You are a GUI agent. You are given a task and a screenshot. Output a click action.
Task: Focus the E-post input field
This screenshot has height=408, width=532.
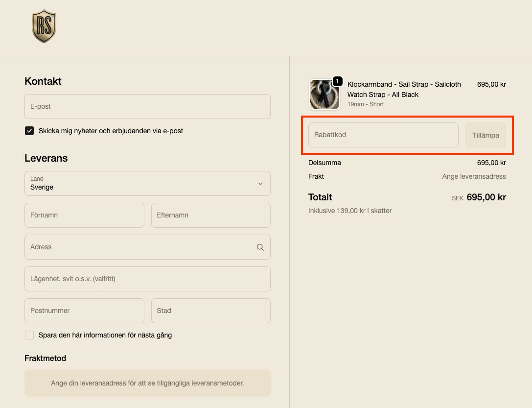147,107
